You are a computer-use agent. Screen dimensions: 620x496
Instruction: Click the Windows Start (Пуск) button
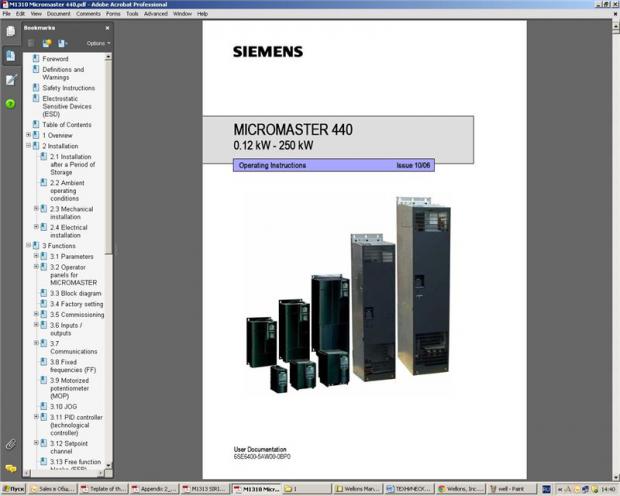pyautogui.click(x=13, y=489)
